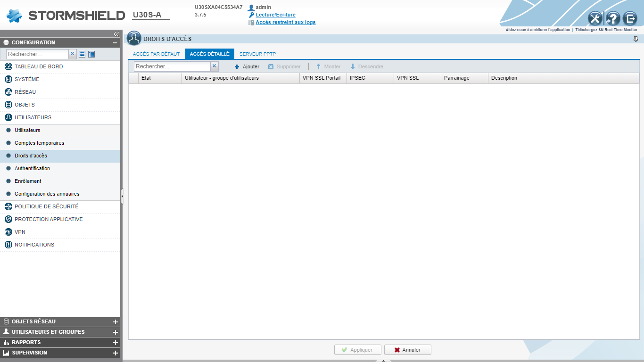Collapse the left menu with double chevron
644x362 pixels.
coord(116,34)
